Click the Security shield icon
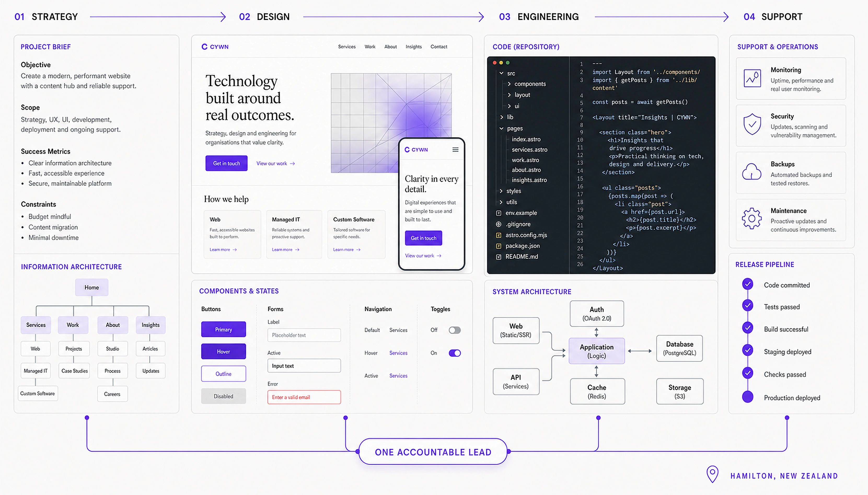This screenshot has height=495, width=868. click(x=752, y=124)
